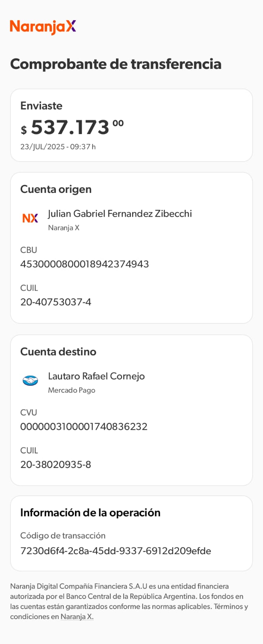Click the Código de transacción label

(63, 535)
